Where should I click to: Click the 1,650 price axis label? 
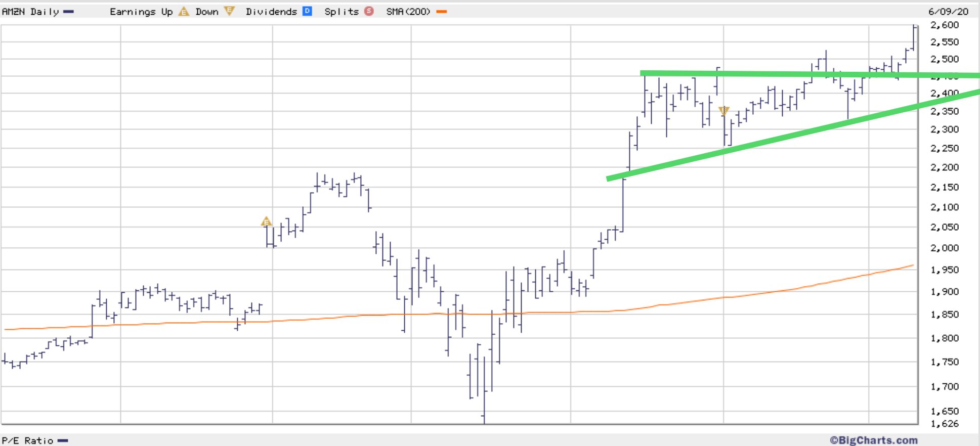coord(945,412)
